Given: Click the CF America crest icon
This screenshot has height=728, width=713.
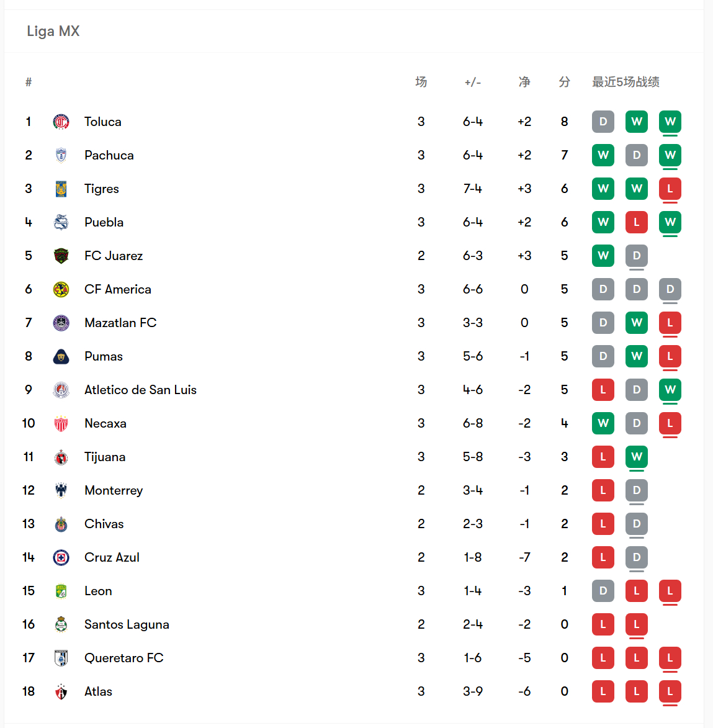Looking at the screenshot, I should [x=61, y=289].
